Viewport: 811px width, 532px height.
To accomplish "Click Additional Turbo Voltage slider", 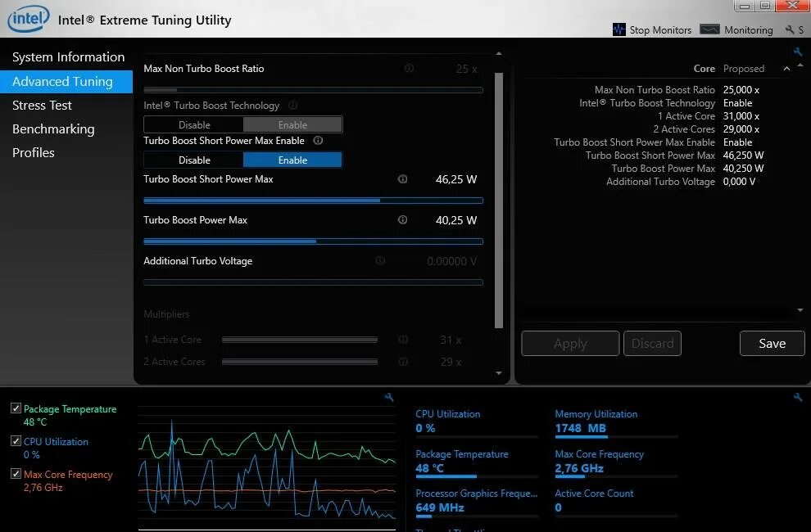I will [x=314, y=282].
